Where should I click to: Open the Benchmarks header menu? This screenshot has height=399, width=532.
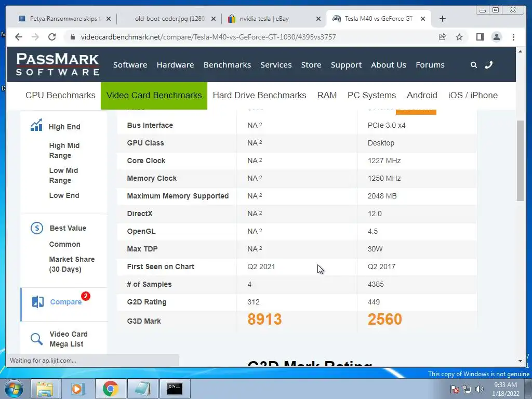coord(228,65)
